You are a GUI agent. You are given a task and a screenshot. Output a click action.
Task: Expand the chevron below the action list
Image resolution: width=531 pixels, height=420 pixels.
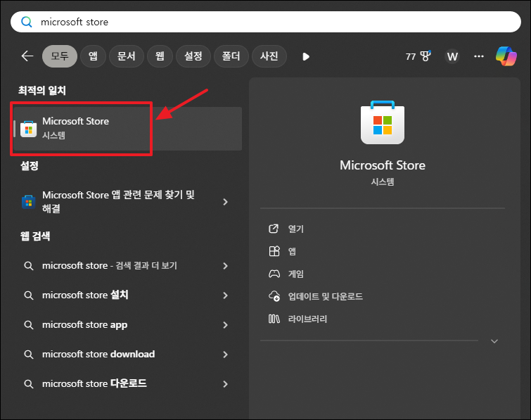494,341
